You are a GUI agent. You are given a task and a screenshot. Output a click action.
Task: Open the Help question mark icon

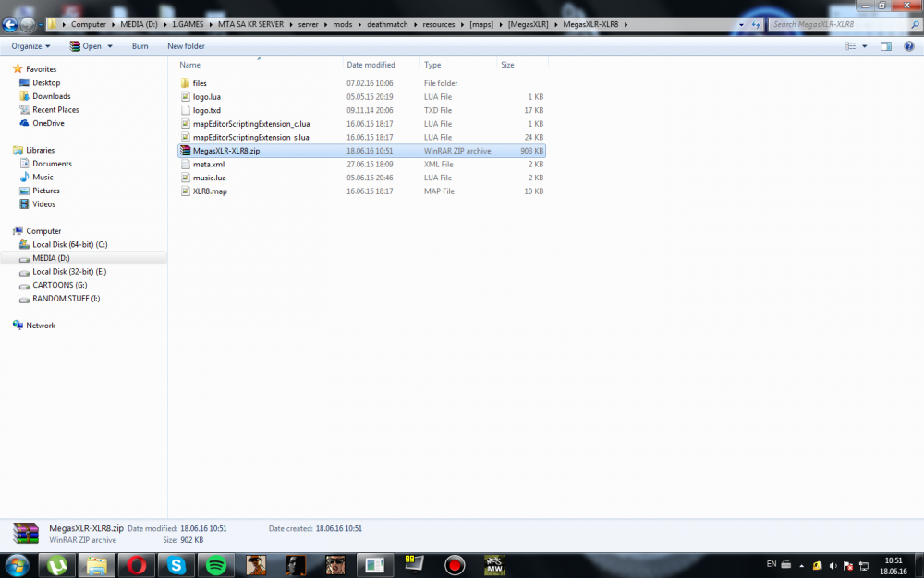tap(908, 46)
